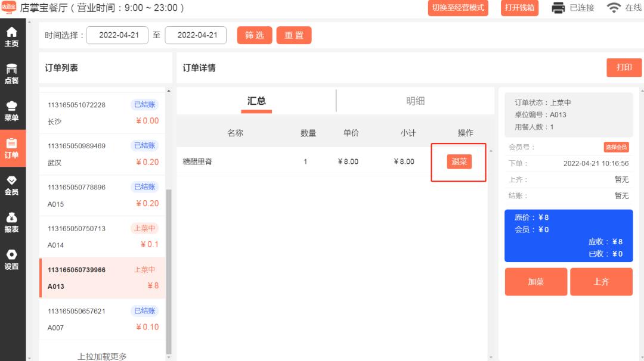
Task: Switch to the 明细 details tab
Action: pyautogui.click(x=415, y=101)
